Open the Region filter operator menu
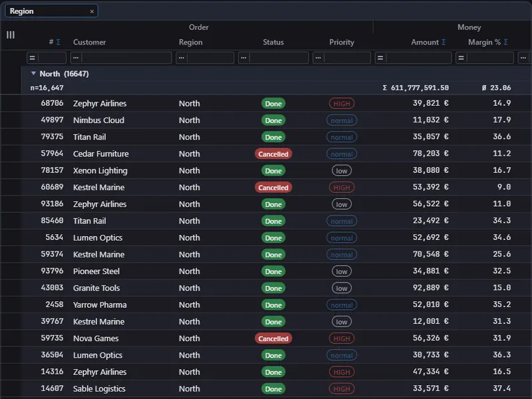This screenshot has height=399, width=532. [182, 58]
